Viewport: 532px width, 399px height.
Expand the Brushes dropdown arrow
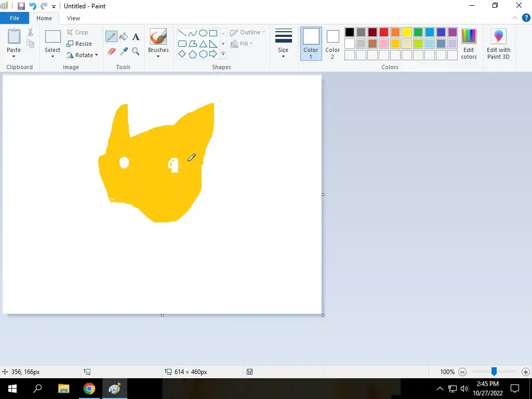[158, 56]
